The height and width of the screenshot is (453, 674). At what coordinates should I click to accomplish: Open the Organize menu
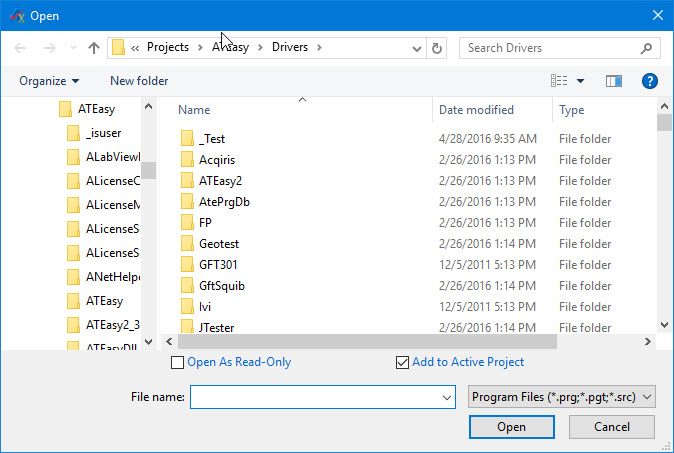[49, 81]
